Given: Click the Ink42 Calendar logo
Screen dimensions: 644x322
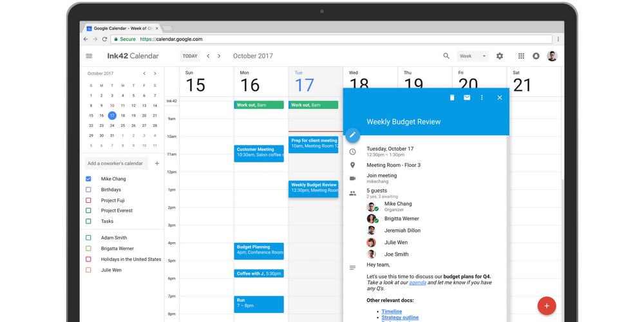Looking at the screenshot, I should 133,56.
